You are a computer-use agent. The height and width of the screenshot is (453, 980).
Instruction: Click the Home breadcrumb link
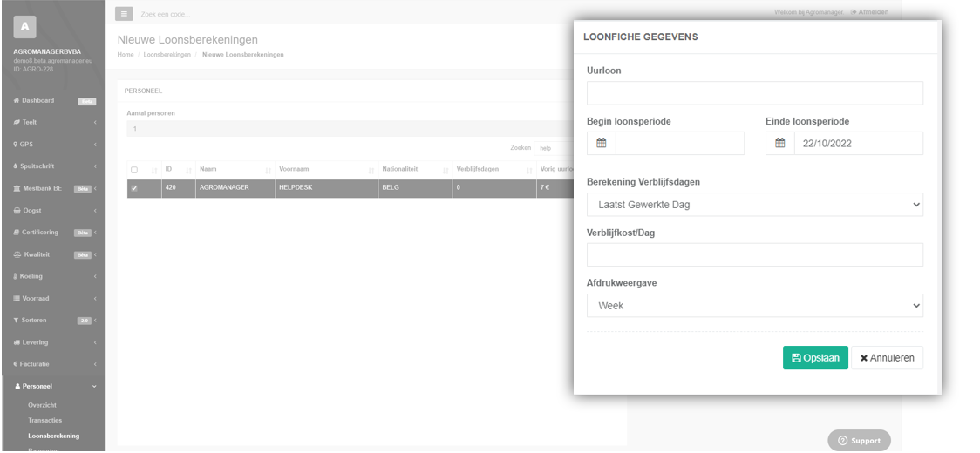click(x=126, y=55)
